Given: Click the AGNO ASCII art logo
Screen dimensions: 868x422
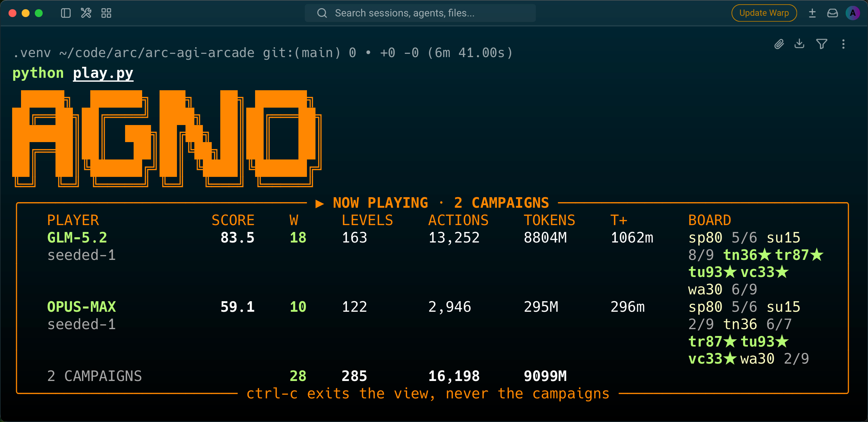Looking at the screenshot, I should [x=167, y=138].
